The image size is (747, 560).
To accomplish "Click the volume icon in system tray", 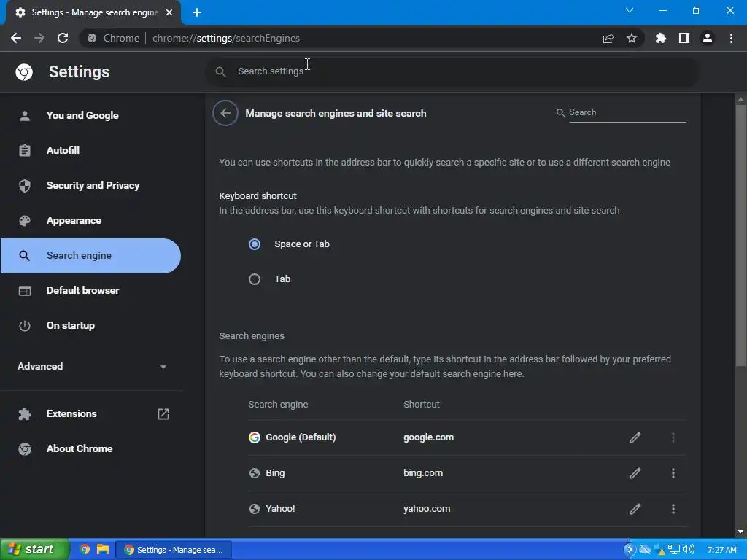I will click(x=689, y=550).
